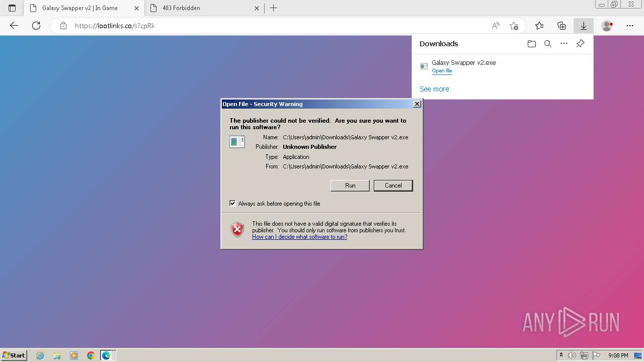The image size is (644, 362).
Task: Open a new browser tab
Action: click(x=274, y=8)
